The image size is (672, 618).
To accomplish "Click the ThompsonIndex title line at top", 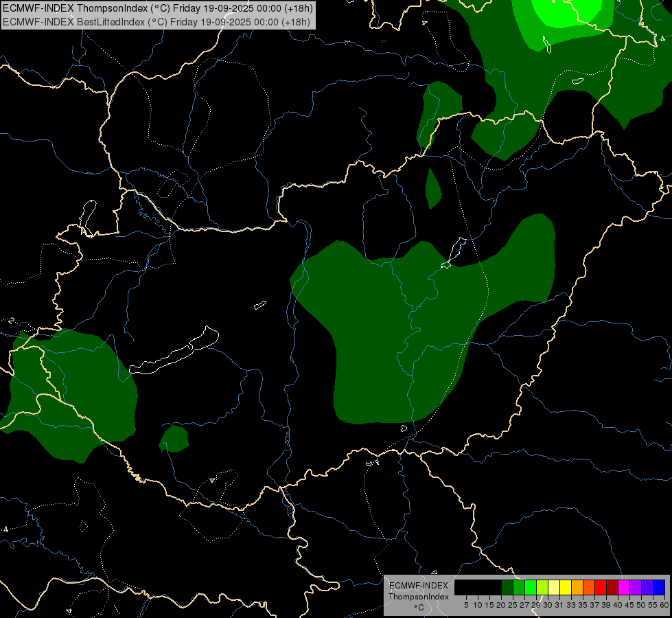I will [x=158, y=8].
